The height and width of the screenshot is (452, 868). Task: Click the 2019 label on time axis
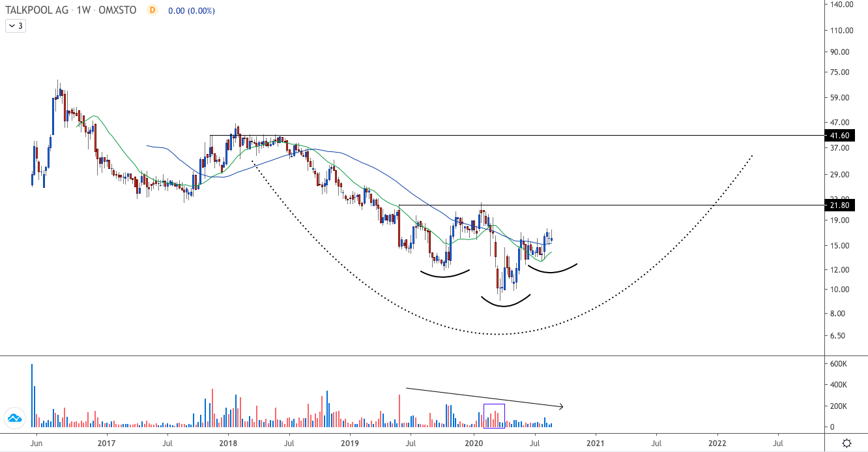[x=350, y=443]
